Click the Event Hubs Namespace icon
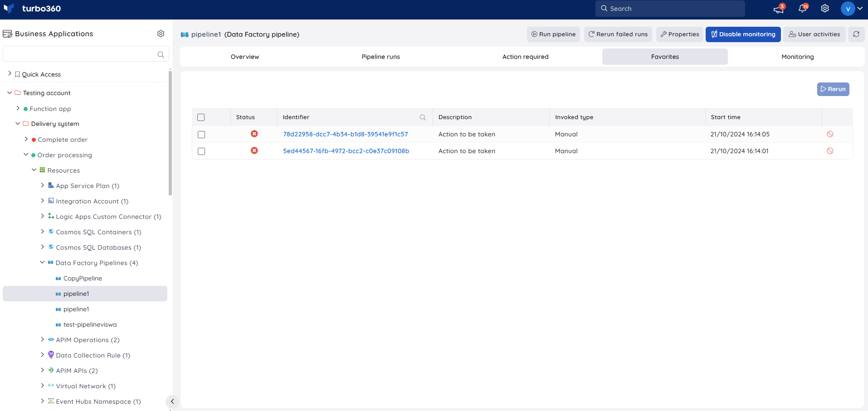Image resolution: width=868 pixels, height=411 pixels. [x=51, y=401]
